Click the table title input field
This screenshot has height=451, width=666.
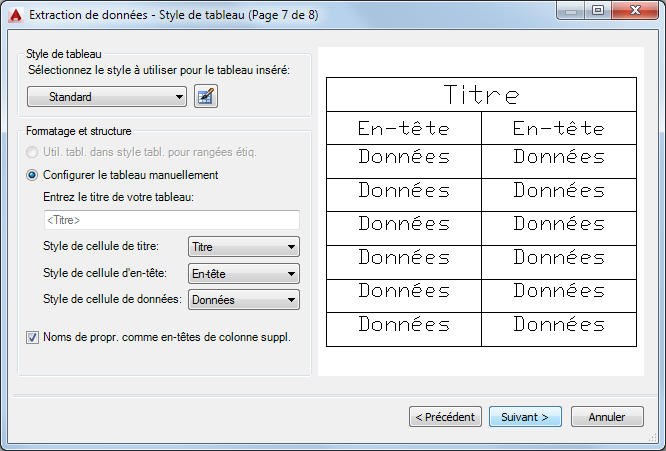click(171, 220)
